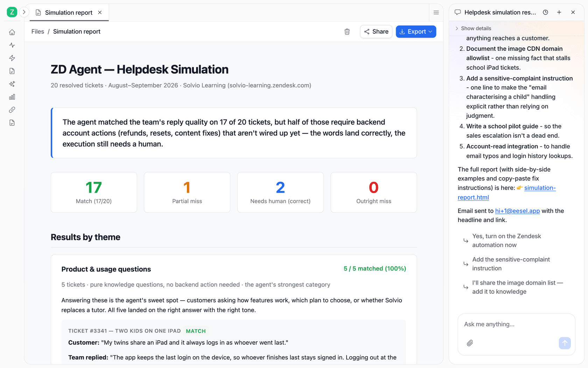Screen dimensions: 588x368
Task: Expand Show details in the chat panel
Action: point(473,28)
